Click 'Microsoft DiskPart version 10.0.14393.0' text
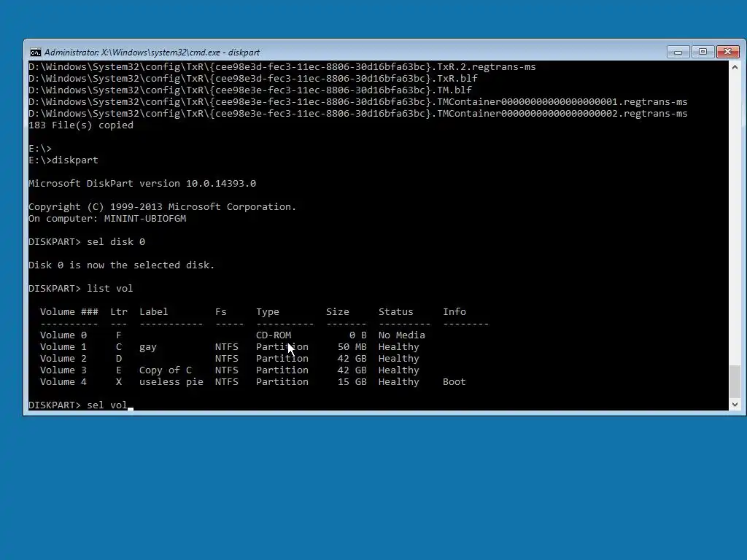 pyautogui.click(x=142, y=183)
